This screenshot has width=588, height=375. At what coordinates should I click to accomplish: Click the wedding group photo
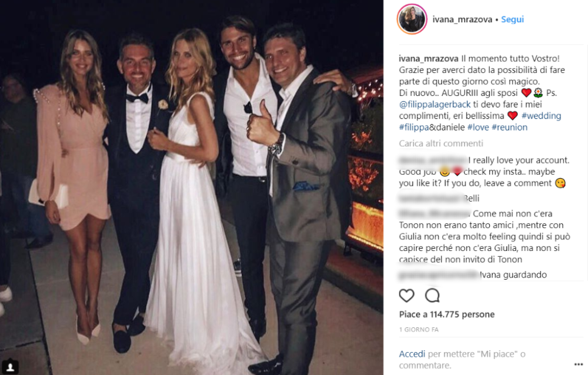coord(192,187)
